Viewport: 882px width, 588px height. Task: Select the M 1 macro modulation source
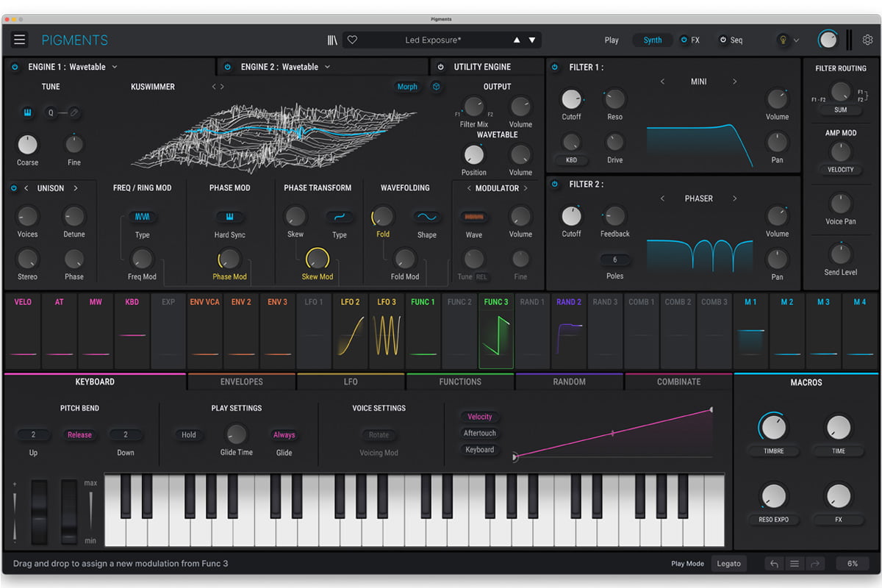(x=750, y=329)
